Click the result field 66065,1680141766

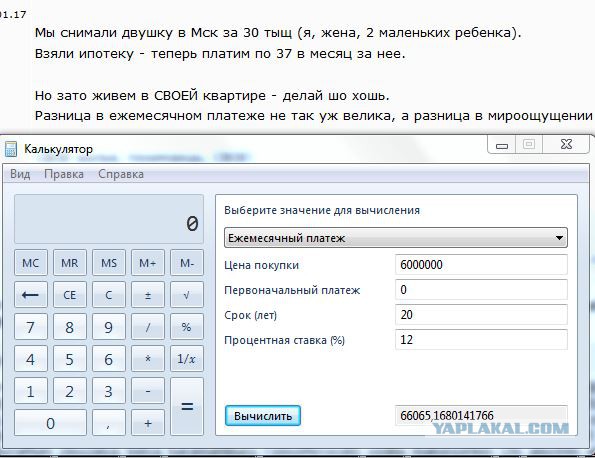click(x=481, y=416)
